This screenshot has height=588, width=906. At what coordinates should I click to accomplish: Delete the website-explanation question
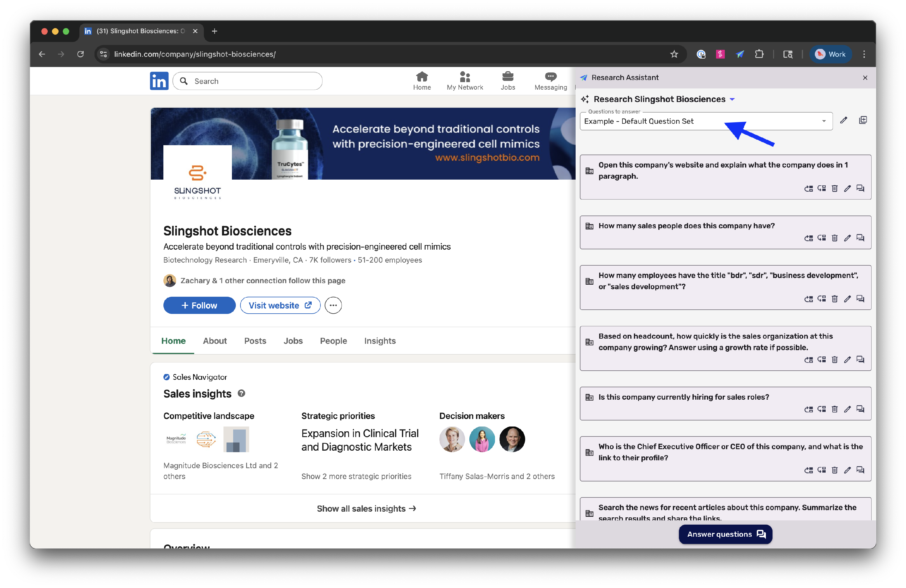tap(834, 189)
